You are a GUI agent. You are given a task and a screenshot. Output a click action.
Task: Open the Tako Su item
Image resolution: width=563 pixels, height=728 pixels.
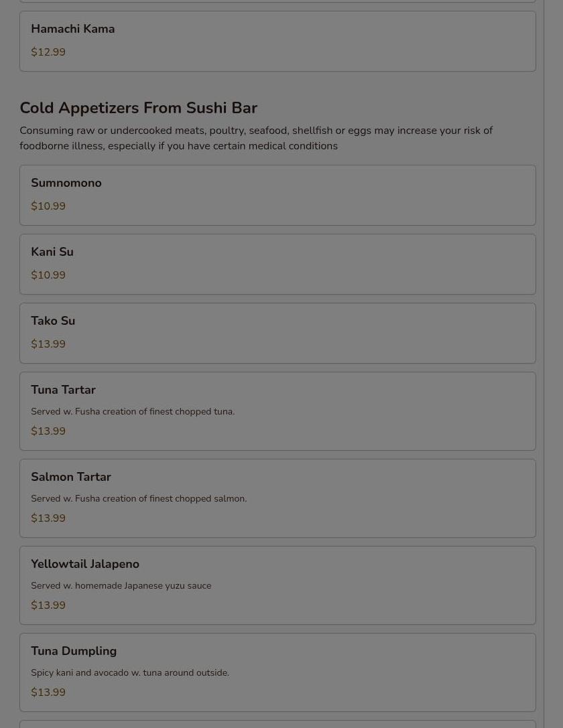click(x=277, y=333)
